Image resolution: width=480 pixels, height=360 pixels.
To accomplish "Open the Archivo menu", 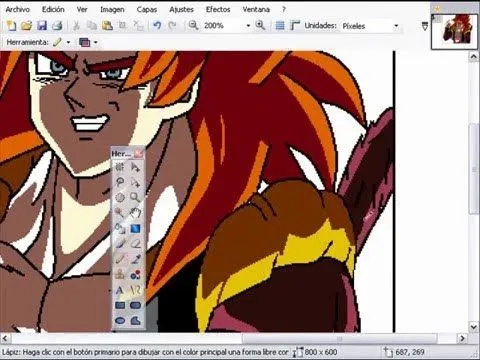I will click(x=18, y=9).
